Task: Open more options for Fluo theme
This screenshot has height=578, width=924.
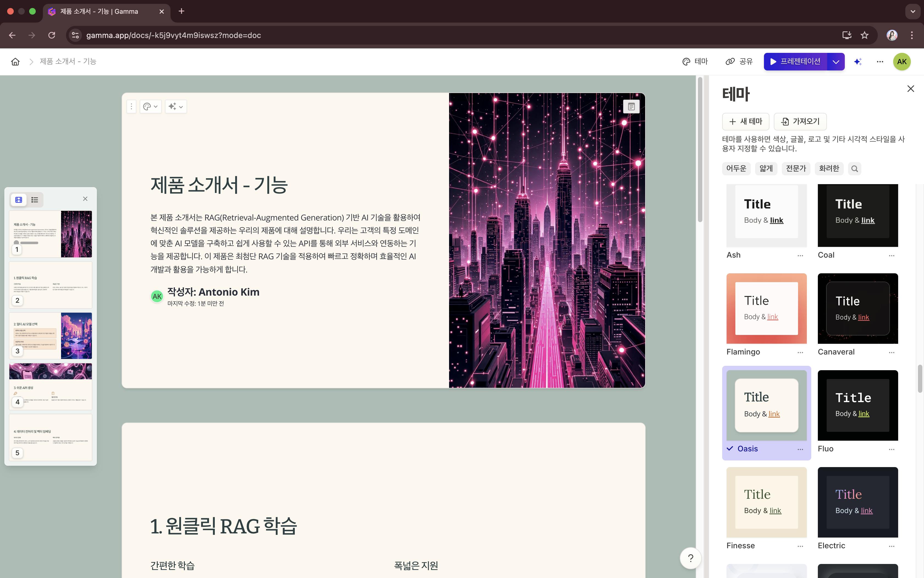Action: click(892, 449)
